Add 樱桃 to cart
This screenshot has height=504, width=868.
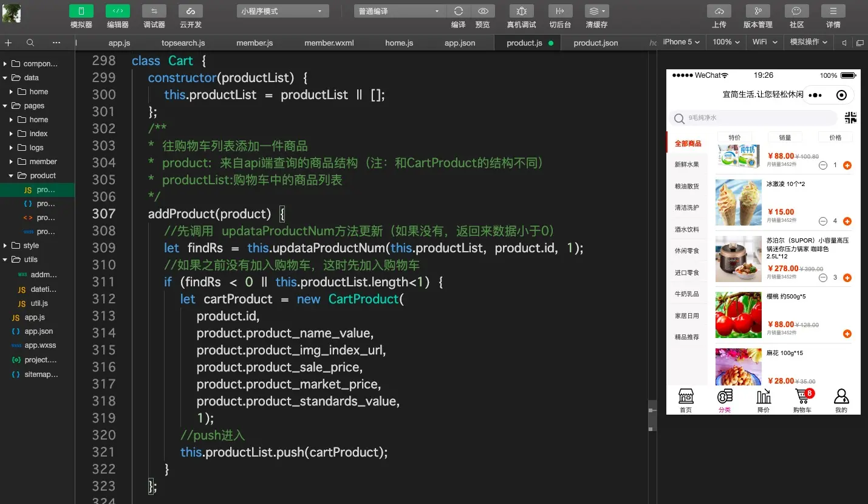click(x=847, y=334)
